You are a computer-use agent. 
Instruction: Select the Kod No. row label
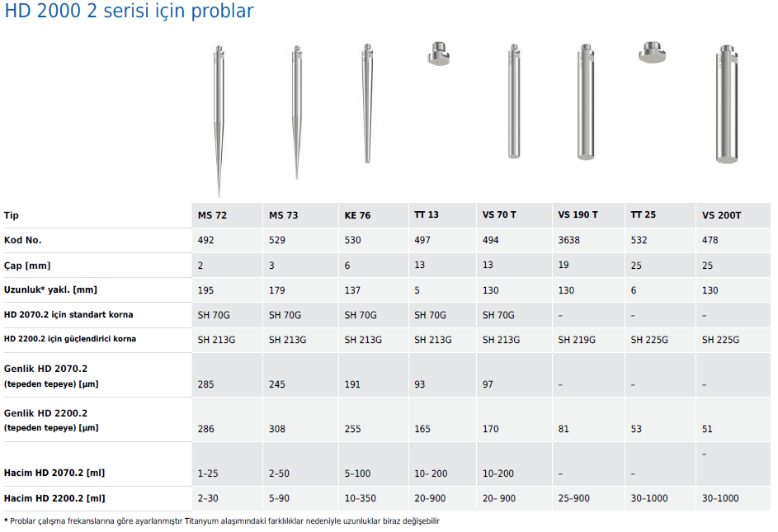(23, 240)
